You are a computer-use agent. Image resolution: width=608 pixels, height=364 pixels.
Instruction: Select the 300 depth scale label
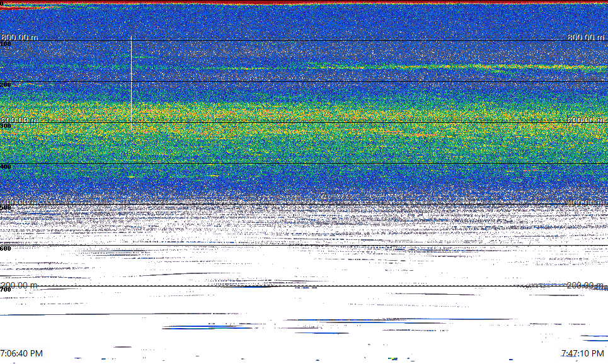(x=6, y=125)
